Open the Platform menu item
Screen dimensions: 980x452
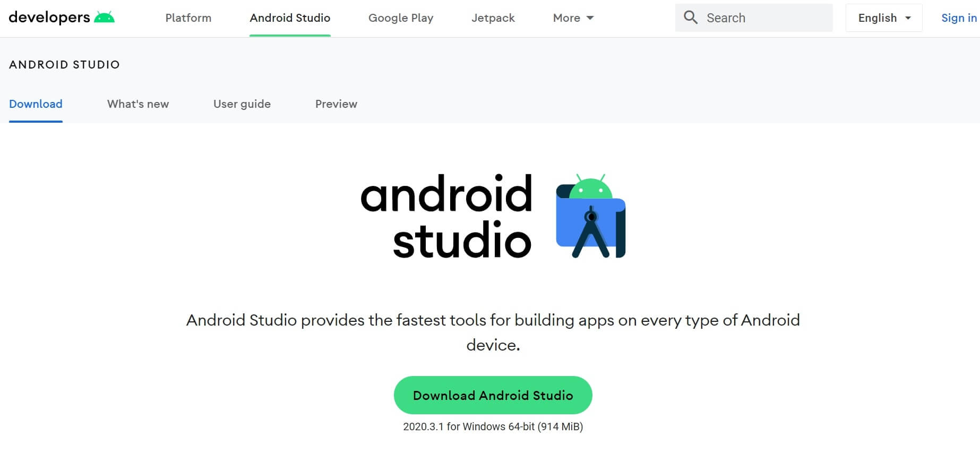coord(188,18)
